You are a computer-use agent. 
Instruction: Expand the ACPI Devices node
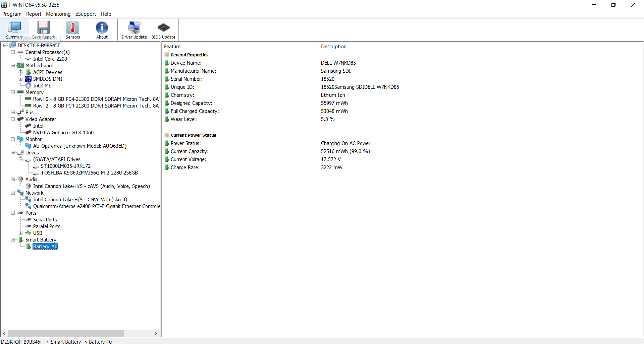click(x=20, y=72)
